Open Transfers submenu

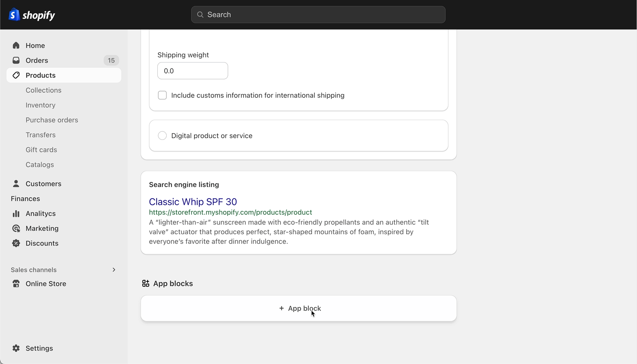pos(40,135)
